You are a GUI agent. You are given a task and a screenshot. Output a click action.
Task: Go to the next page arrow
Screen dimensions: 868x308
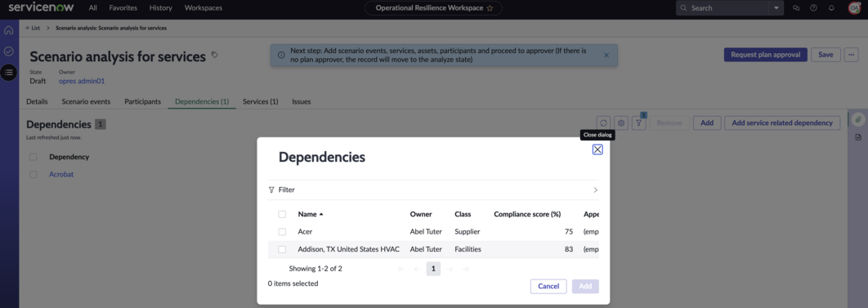click(450, 269)
